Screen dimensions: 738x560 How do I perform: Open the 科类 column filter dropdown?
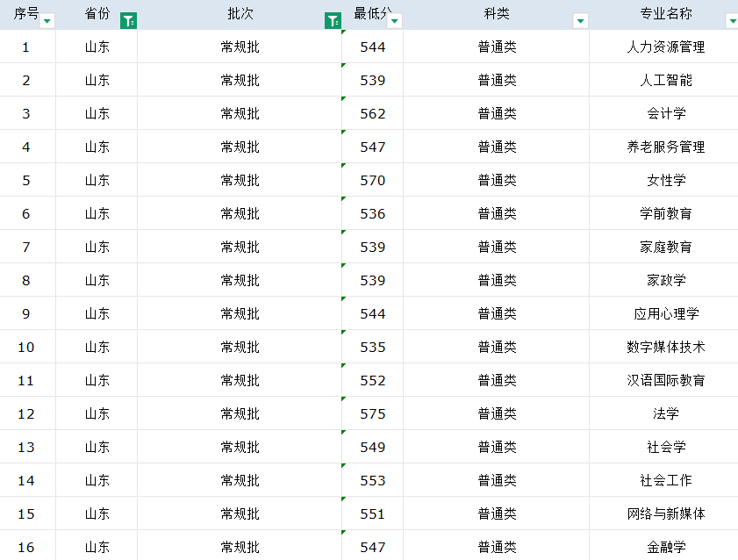pyautogui.click(x=580, y=21)
